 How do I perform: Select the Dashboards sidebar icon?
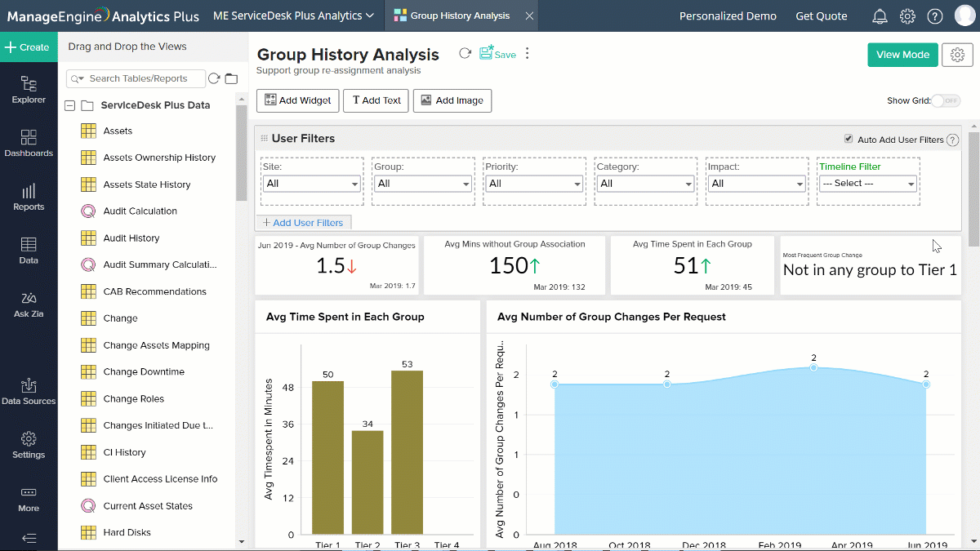(29, 143)
